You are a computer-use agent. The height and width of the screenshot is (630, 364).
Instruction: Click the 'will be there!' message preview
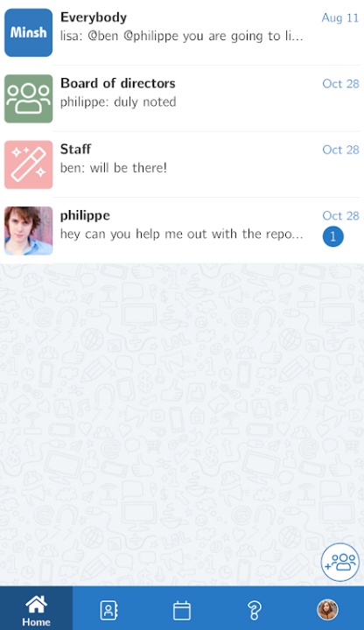click(113, 168)
